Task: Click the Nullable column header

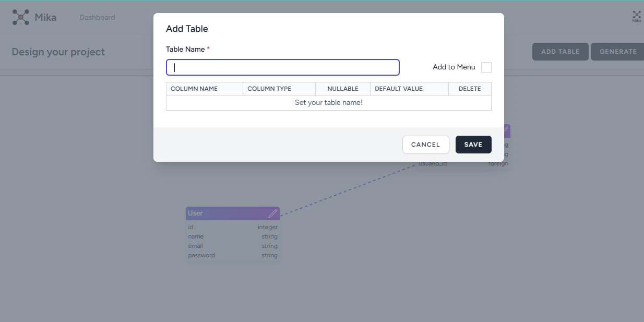Action: click(342, 89)
